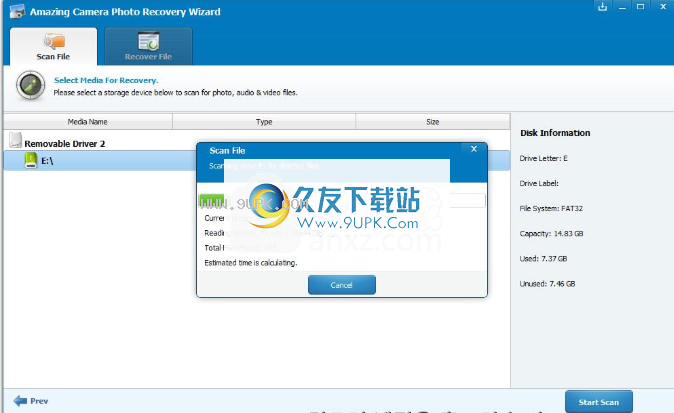Select Removable Driver 2 entry

(x=64, y=144)
